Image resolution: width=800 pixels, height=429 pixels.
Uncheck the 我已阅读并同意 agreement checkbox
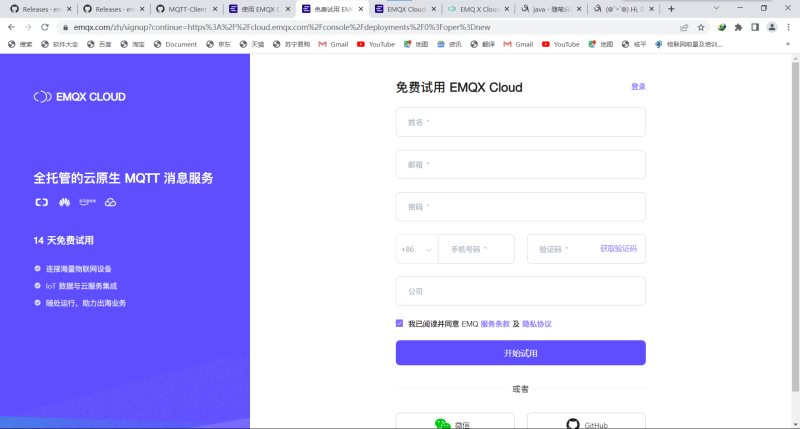point(399,323)
